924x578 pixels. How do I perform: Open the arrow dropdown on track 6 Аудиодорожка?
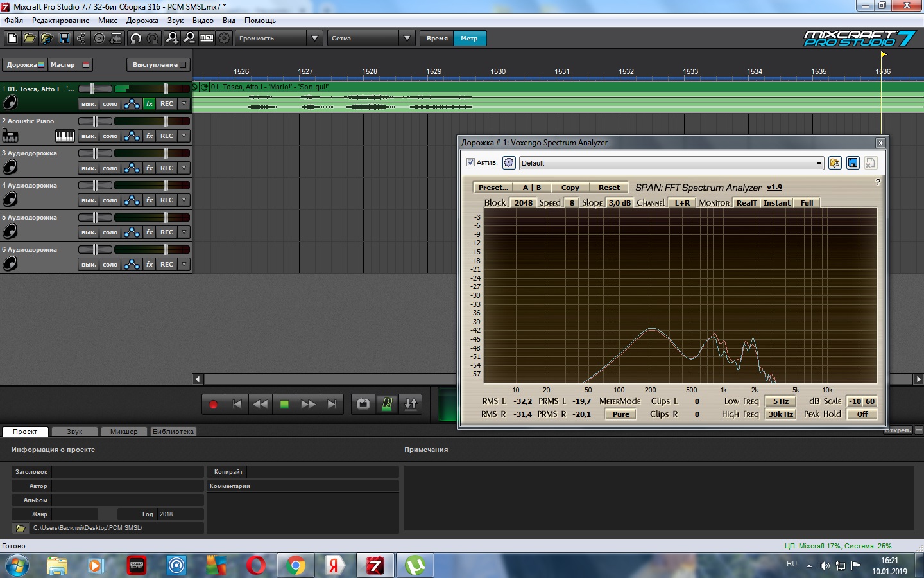184,265
